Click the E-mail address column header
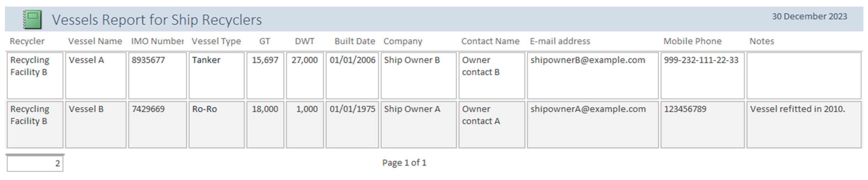Image resolution: width=868 pixels, height=180 pixels. pos(560,41)
